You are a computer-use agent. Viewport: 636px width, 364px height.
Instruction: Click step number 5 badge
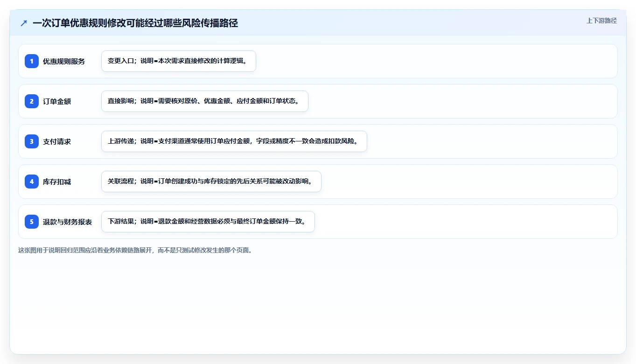pos(32,222)
